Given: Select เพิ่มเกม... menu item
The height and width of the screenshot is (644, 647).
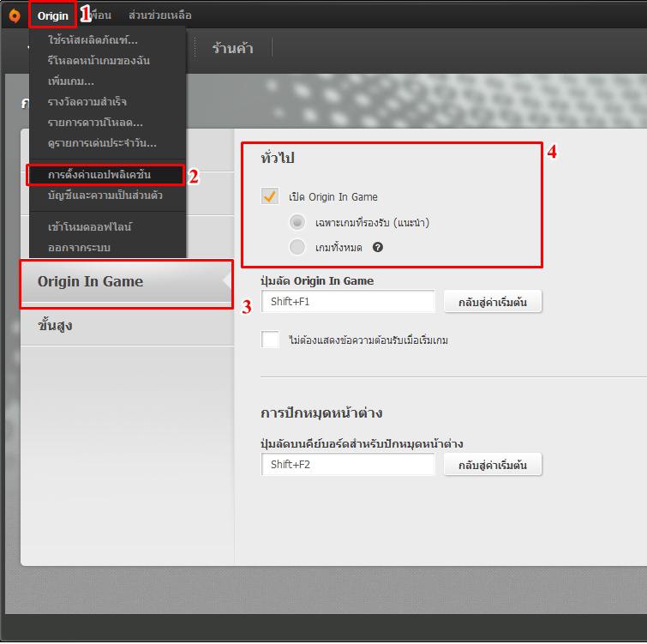Looking at the screenshot, I should (x=107, y=81).
